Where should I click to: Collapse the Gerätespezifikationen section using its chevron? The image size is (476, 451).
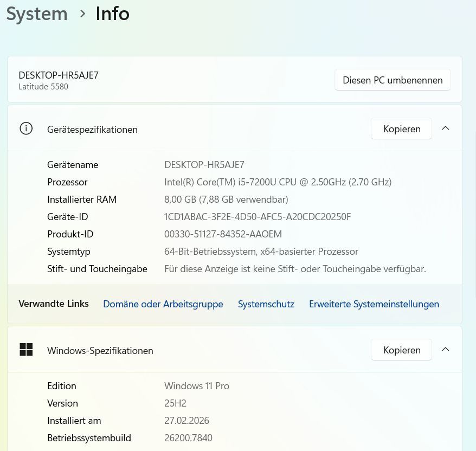point(445,128)
